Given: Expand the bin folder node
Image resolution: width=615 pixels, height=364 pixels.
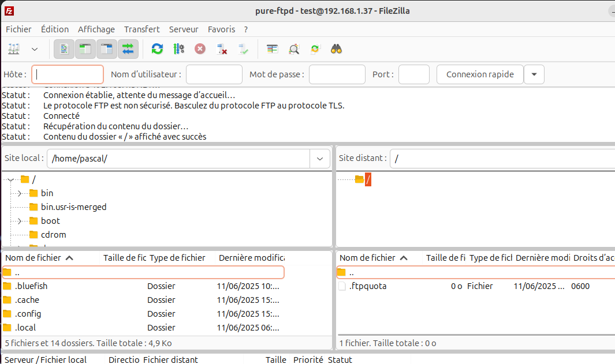Looking at the screenshot, I should 19,194.
